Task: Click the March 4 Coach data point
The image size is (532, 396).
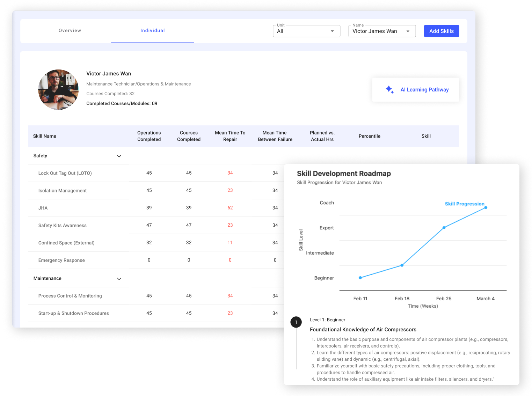Action: pyautogui.click(x=486, y=207)
